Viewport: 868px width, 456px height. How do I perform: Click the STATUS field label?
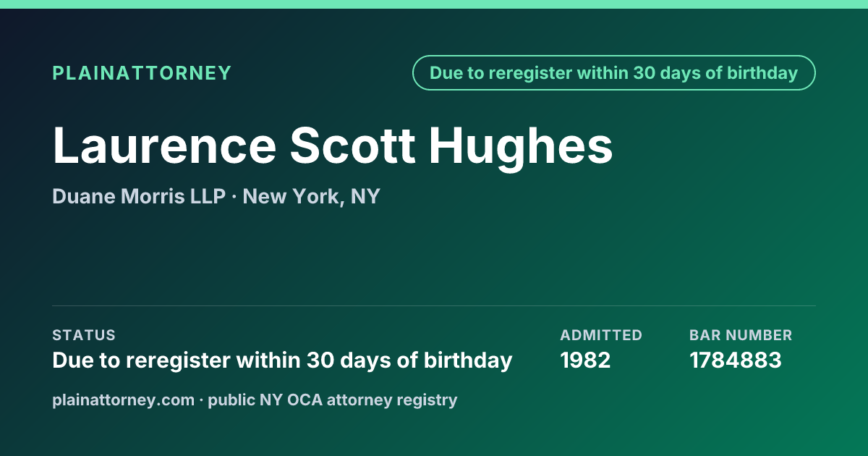coord(84,335)
